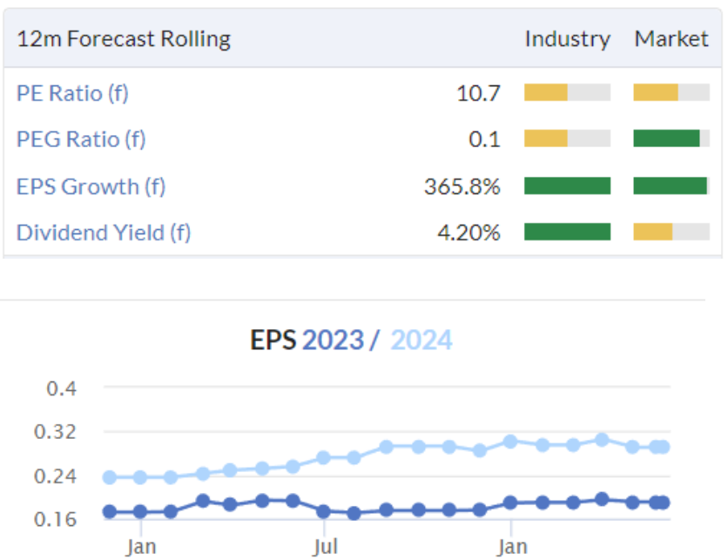The height and width of the screenshot is (560, 728).
Task: Click the EPS Growth (f) link
Action: pos(90,186)
